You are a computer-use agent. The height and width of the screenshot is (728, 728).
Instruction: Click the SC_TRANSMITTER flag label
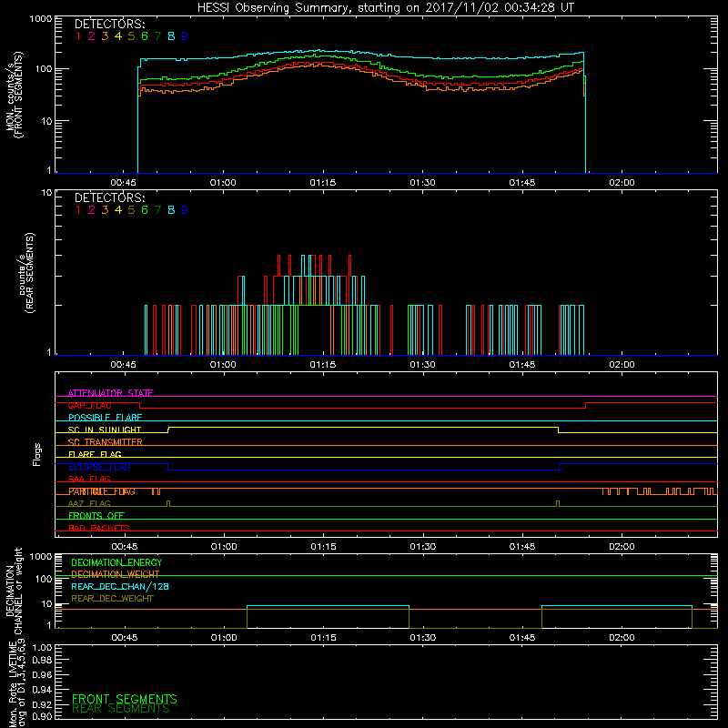tap(105, 442)
